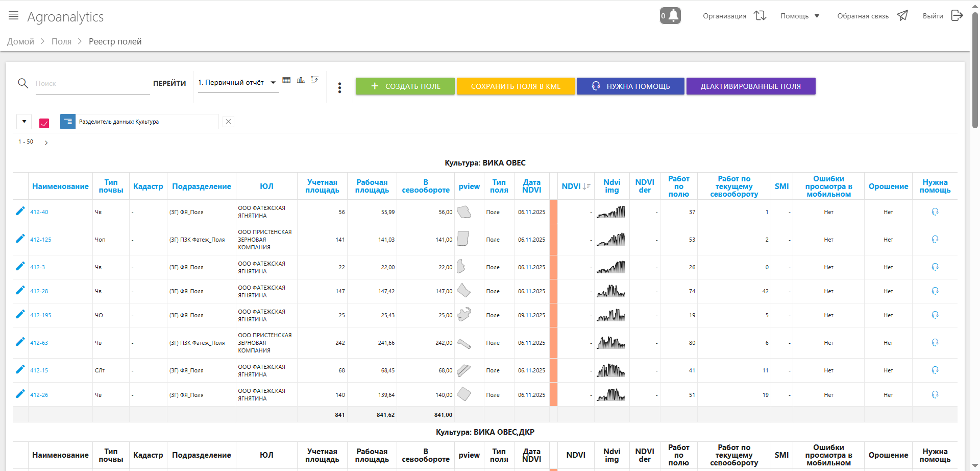The width and height of the screenshot is (980, 471).
Task: Click into the Поиск search field
Action: click(92, 83)
